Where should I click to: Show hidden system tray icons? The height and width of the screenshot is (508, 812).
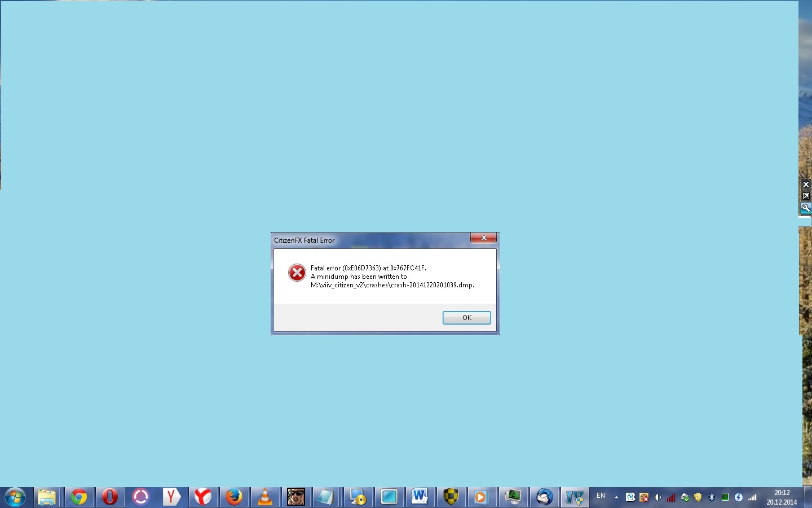point(616,497)
